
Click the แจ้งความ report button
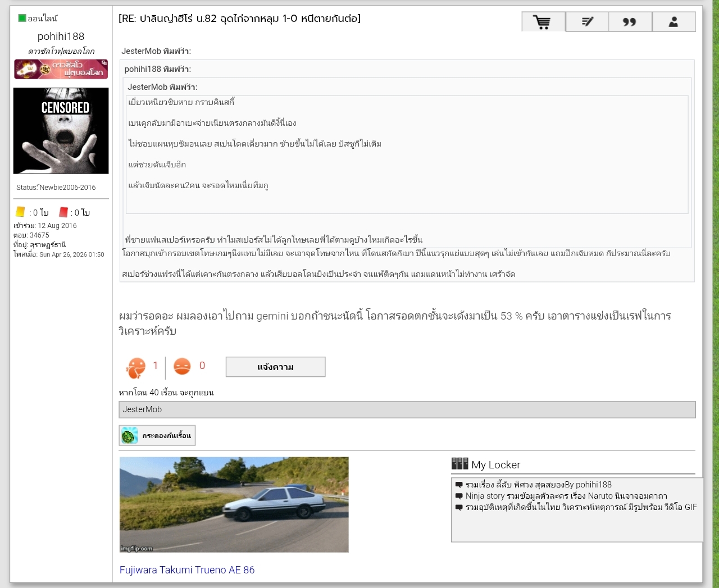(275, 367)
